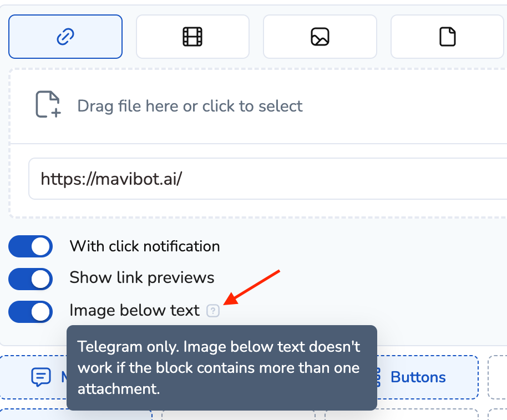This screenshot has width=507, height=420.
Task: Choose the document file attachment tab
Action: coord(447,37)
